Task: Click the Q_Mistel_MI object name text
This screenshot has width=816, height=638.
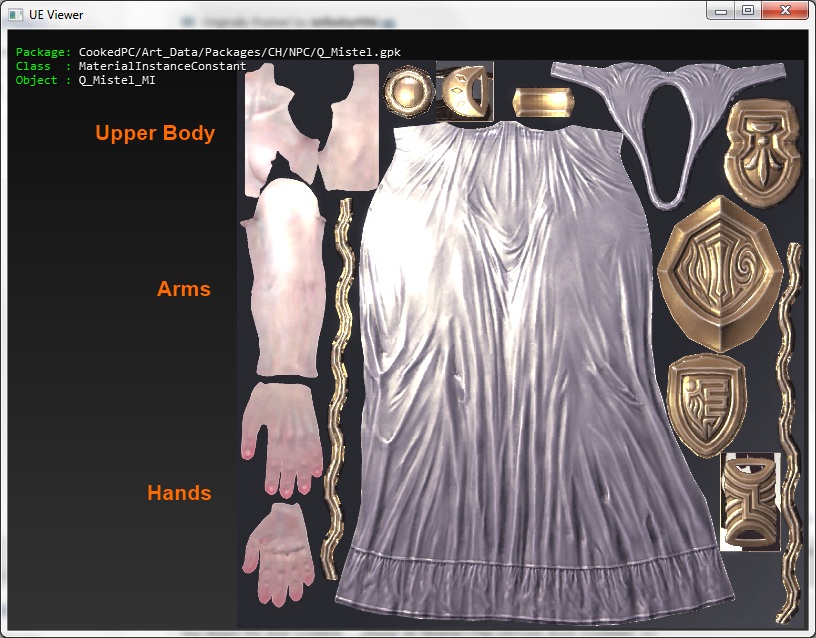Action: (x=117, y=80)
